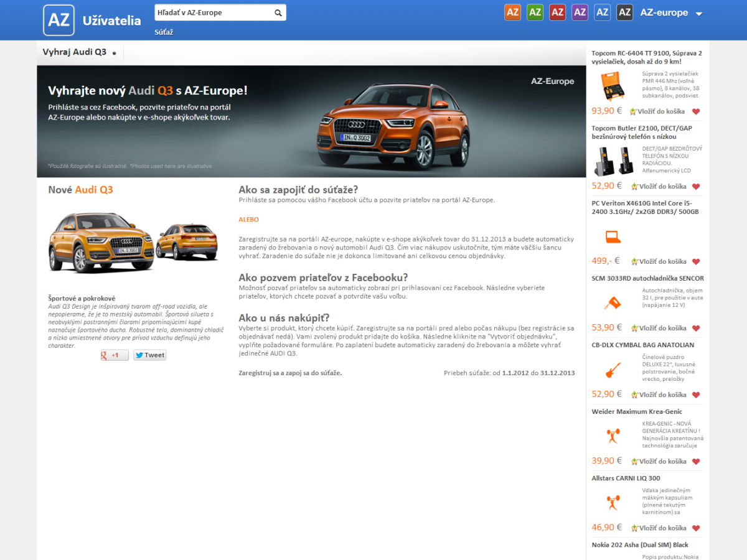The image size is (747, 560).
Task: Open the Audi Q3 banner image
Action: 311,121
